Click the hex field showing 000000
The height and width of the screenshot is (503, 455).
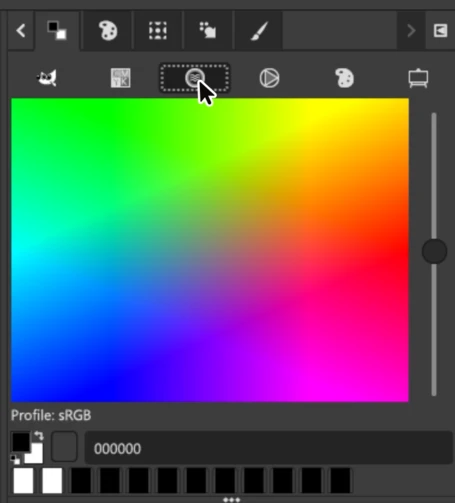[269, 448]
